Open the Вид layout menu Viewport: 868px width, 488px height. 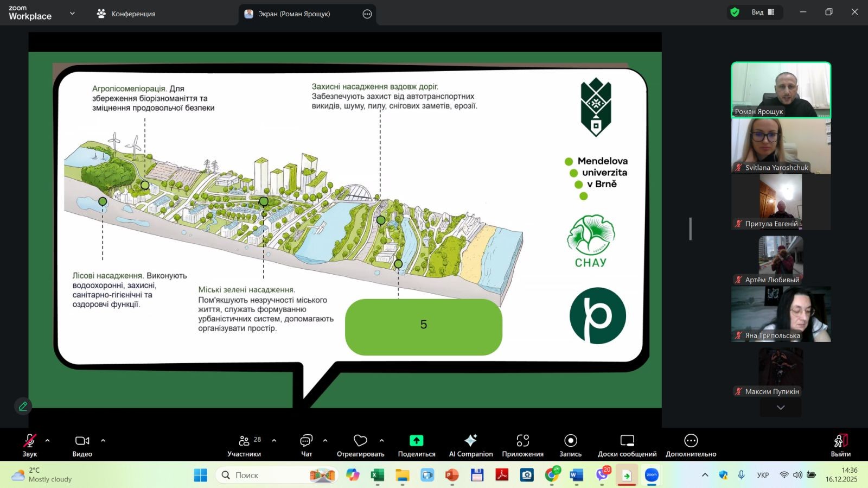[x=763, y=12]
